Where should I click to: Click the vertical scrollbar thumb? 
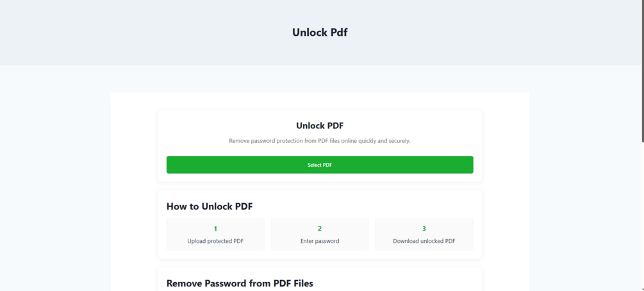[x=642, y=72]
